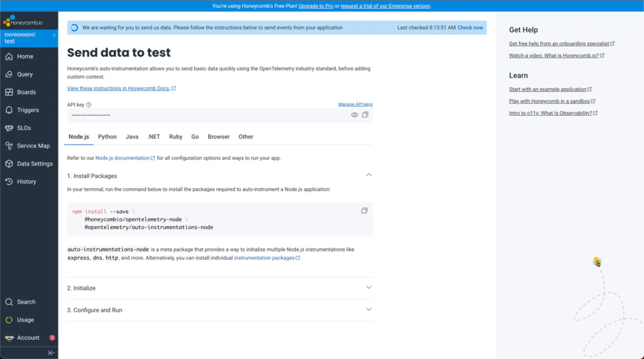Open the Manage API keys link
Image resolution: width=644 pixels, height=359 pixels.
355,104
